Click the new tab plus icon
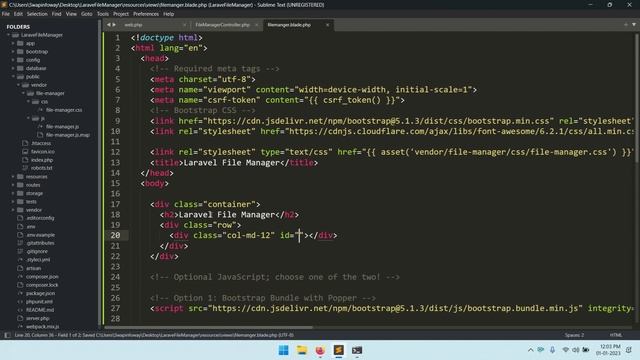 626,25
